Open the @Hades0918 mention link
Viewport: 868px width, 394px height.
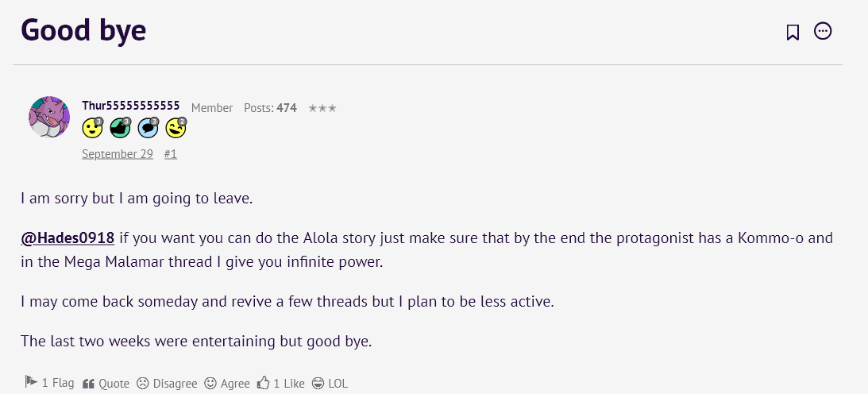point(68,238)
